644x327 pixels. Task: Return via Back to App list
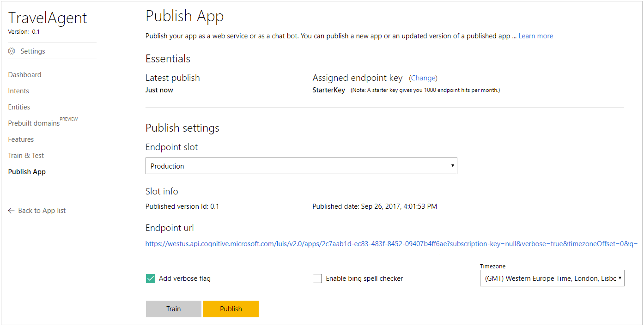tap(42, 211)
